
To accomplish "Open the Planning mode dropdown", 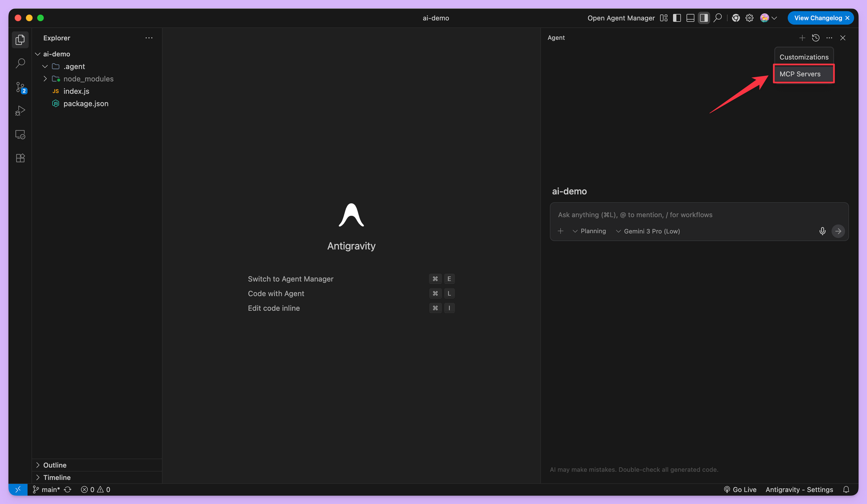I will point(589,231).
